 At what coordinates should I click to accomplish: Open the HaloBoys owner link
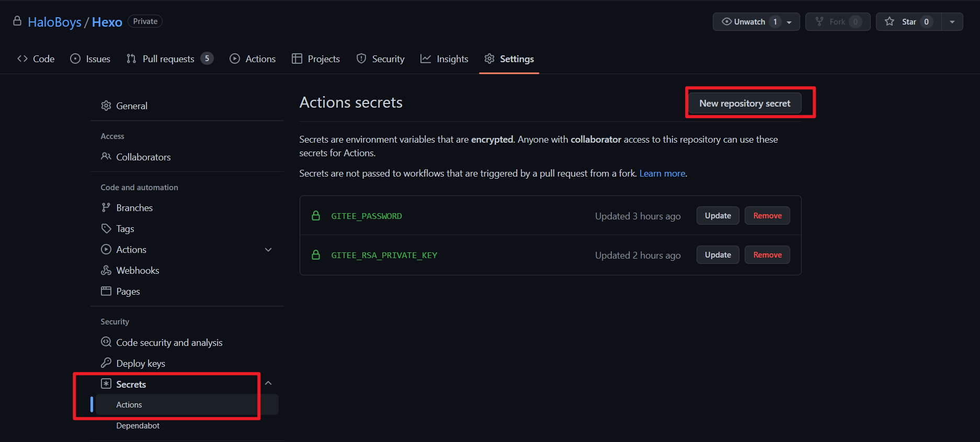54,22
